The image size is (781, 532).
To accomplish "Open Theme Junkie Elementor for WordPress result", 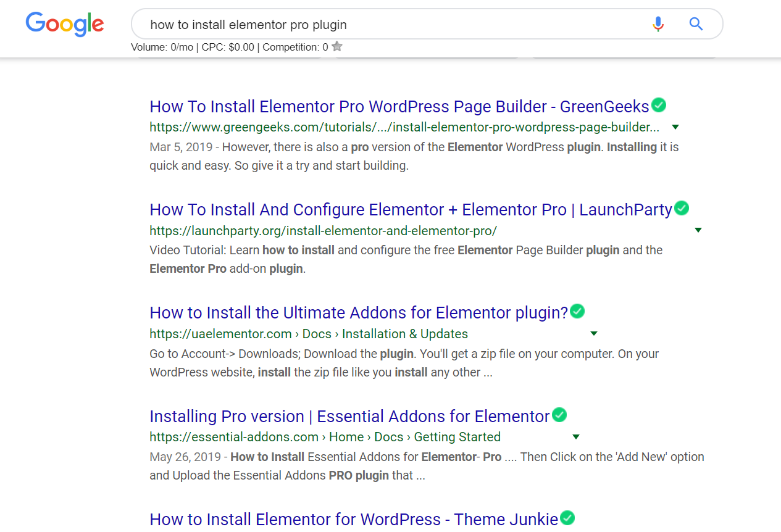I will [x=354, y=519].
